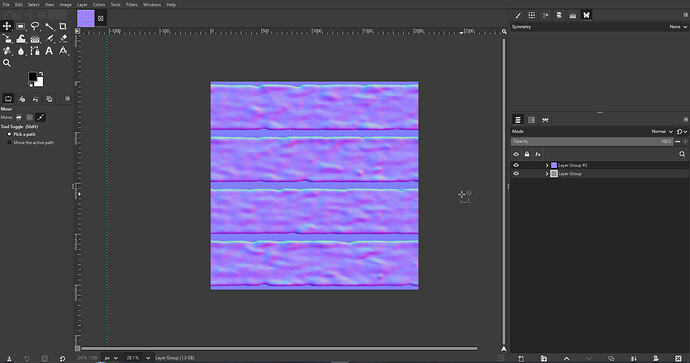This screenshot has width=690, height=363.
Task: Open the Brushes tab in right dock
Action: pyautogui.click(x=518, y=15)
